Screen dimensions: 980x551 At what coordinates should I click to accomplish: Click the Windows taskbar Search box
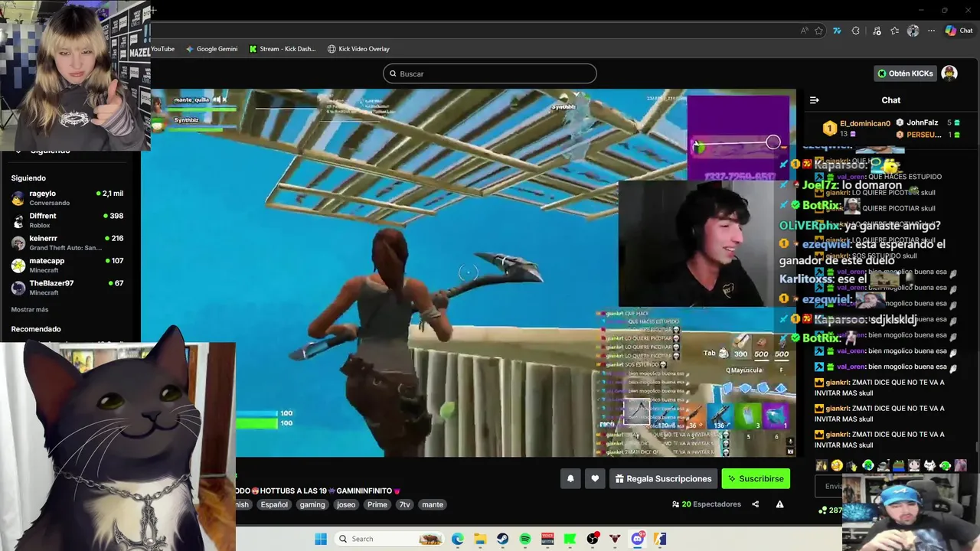[x=390, y=539]
